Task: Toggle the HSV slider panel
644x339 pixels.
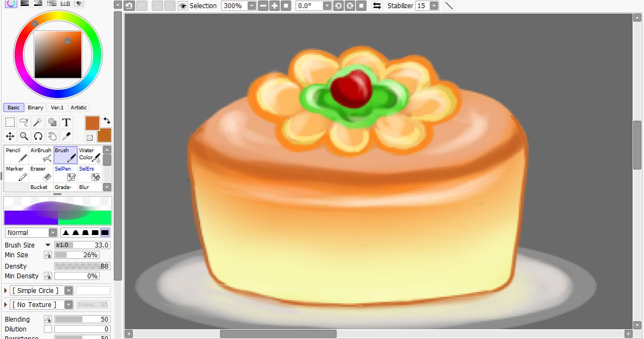Action: tap(38, 4)
